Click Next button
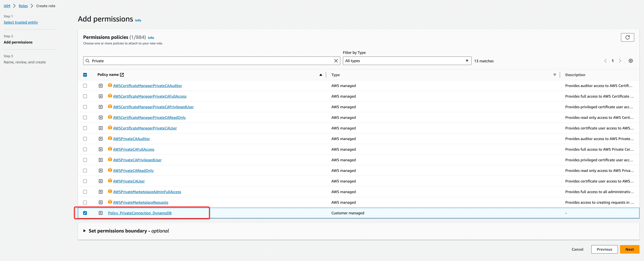This screenshot has height=261, width=644. pos(629,249)
